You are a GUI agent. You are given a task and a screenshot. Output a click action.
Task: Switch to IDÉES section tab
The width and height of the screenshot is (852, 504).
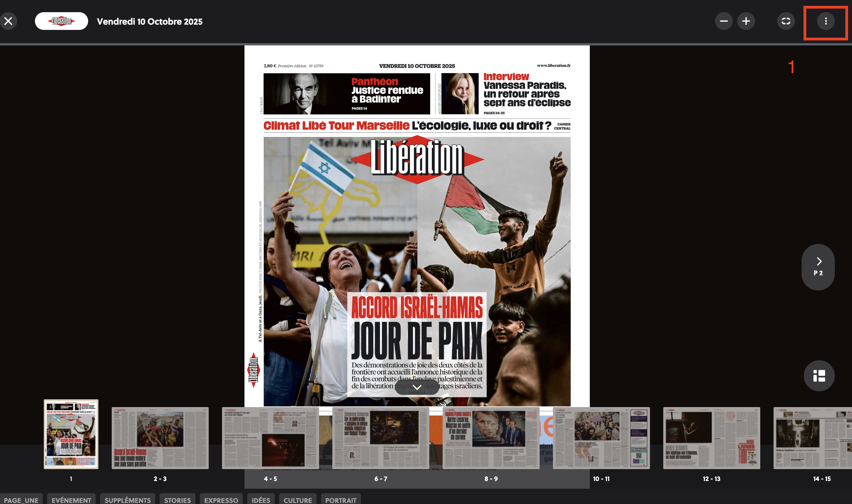point(261,499)
